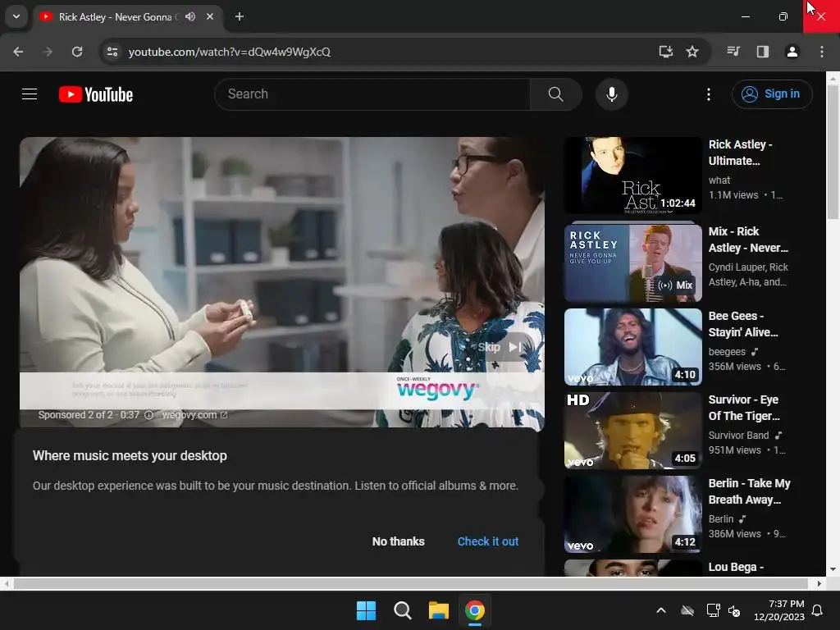The height and width of the screenshot is (630, 840).
Task: Click title 'Rick Astley - Ultimate...'
Action: [x=741, y=153]
